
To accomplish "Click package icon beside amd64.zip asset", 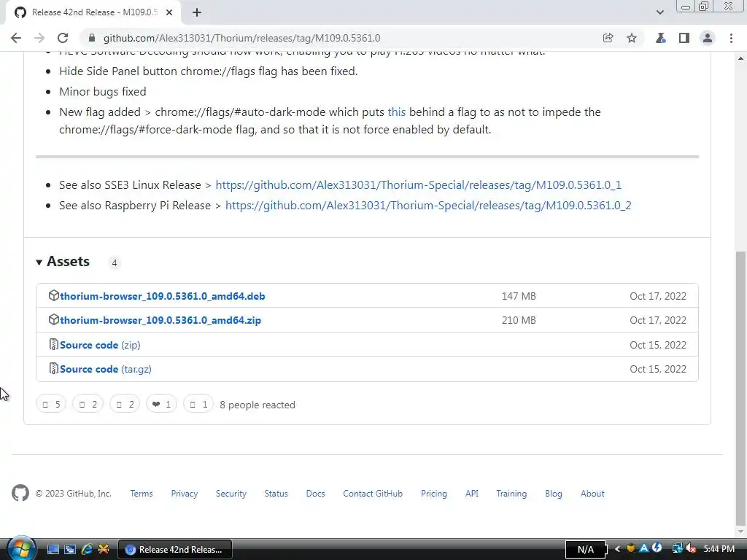I will coord(53,320).
